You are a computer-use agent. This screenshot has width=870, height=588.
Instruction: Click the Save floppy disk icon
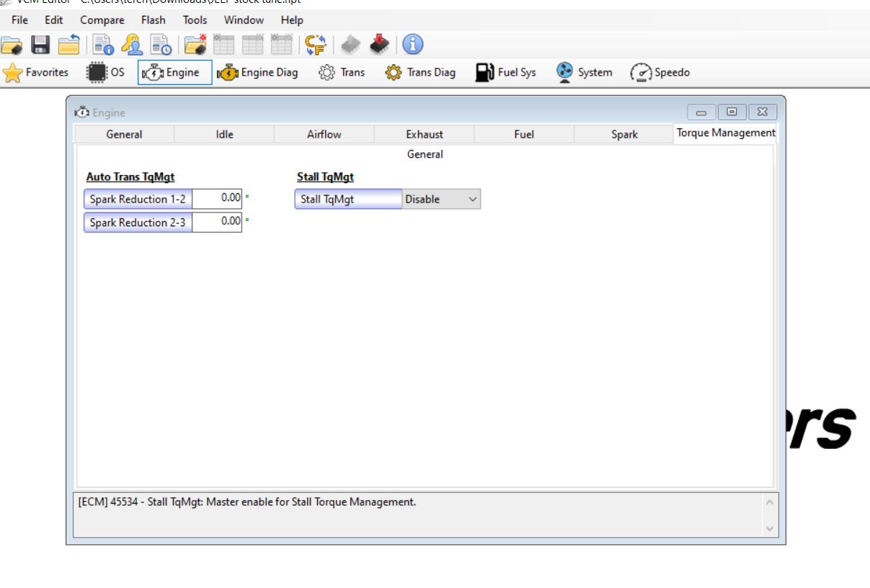(x=40, y=45)
